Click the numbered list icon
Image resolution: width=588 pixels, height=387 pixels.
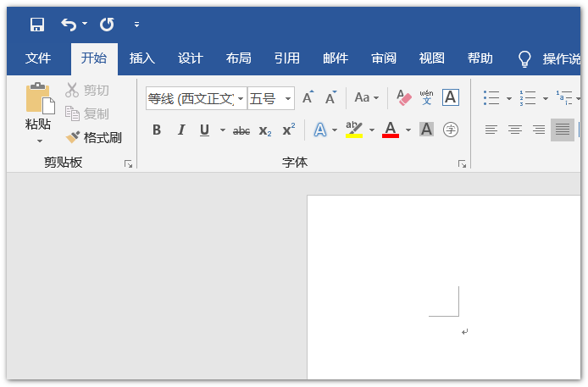tap(528, 98)
